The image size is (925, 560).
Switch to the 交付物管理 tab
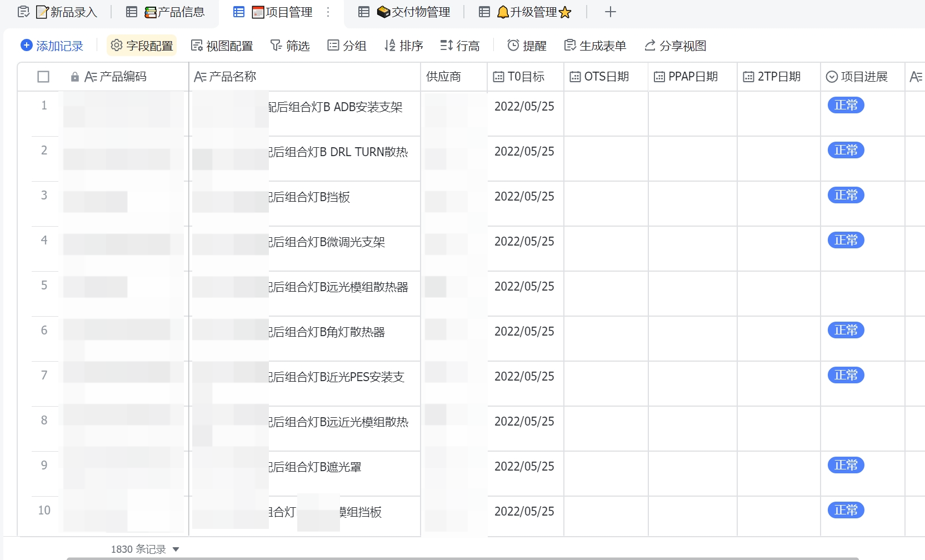coord(413,12)
